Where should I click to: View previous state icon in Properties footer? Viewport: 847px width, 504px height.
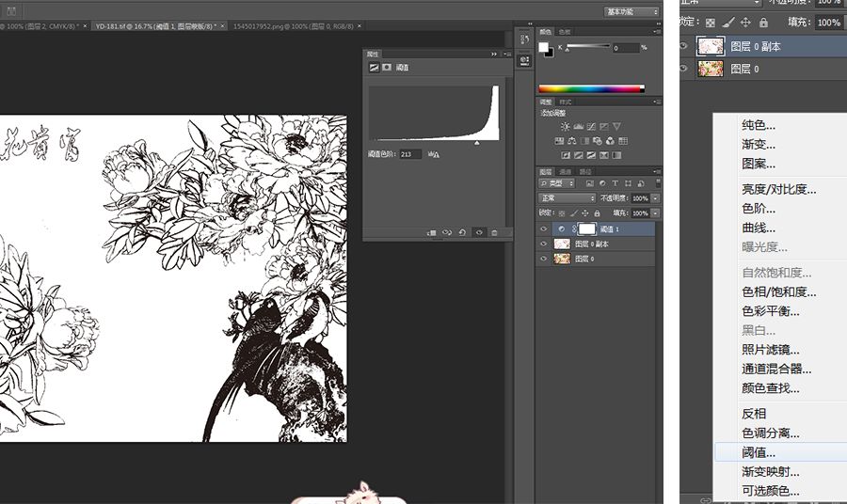pyautogui.click(x=447, y=232)
